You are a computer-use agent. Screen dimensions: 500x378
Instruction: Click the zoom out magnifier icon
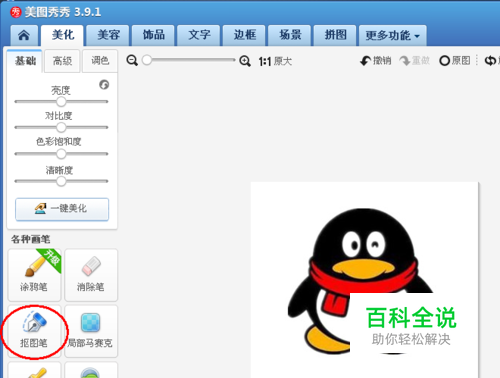click(x=132, y=61)
